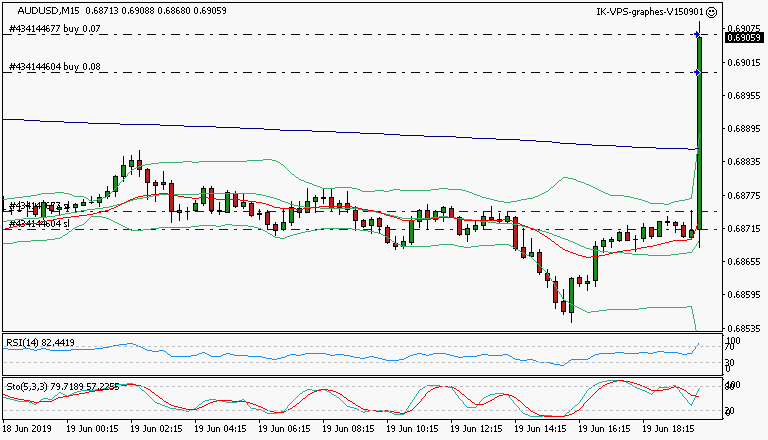Screen dimensions: 768x440
Task: Click the 18 Jun 2019 date label
Action: coord(26,428)
